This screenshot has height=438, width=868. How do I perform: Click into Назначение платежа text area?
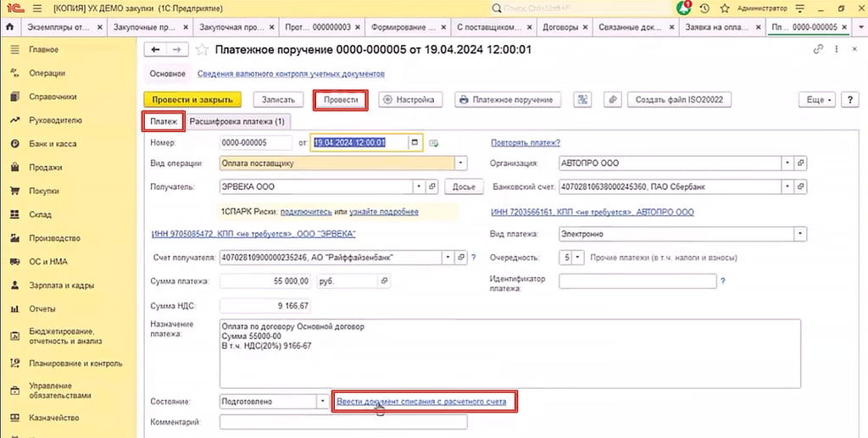point(509,354)
